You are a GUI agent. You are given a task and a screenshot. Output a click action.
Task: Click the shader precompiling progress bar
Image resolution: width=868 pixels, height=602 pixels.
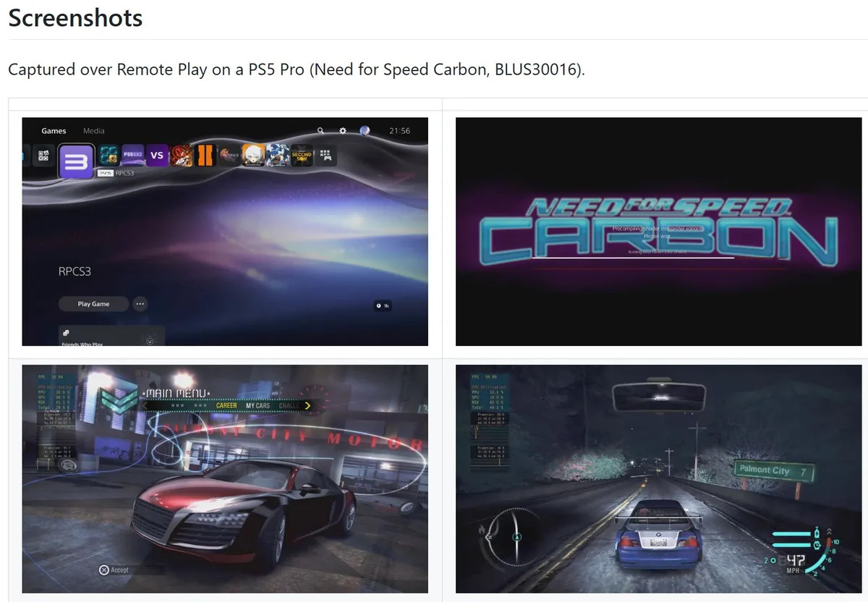633,258
